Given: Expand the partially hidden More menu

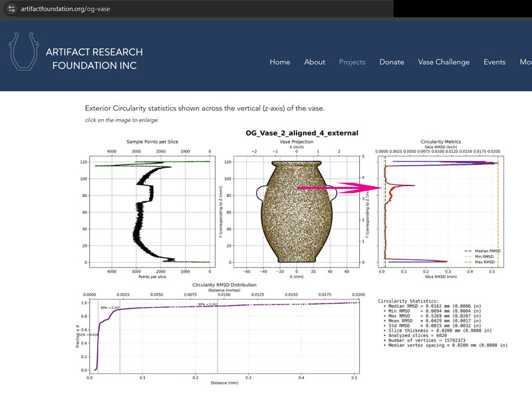Looking at the screenshot, I should tap(525, 62).
